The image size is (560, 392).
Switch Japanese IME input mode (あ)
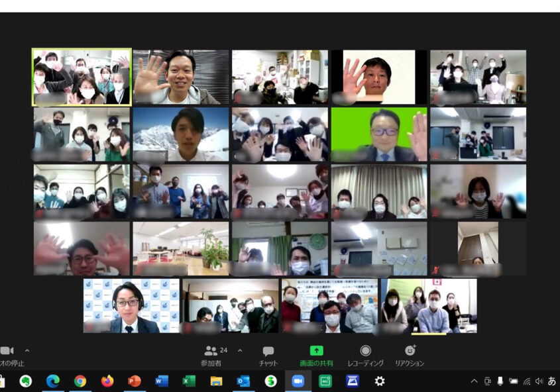point(551,381)
